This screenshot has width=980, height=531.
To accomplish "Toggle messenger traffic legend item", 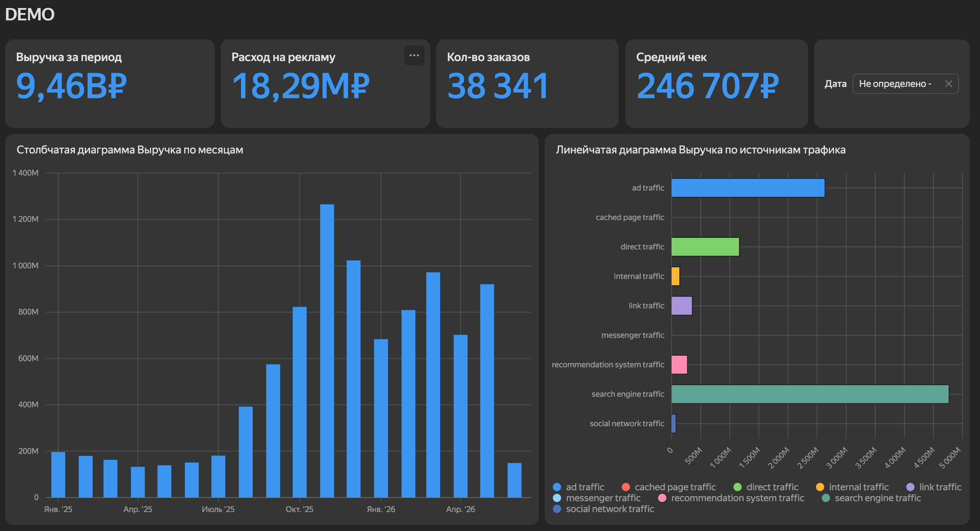I will 597,498.
